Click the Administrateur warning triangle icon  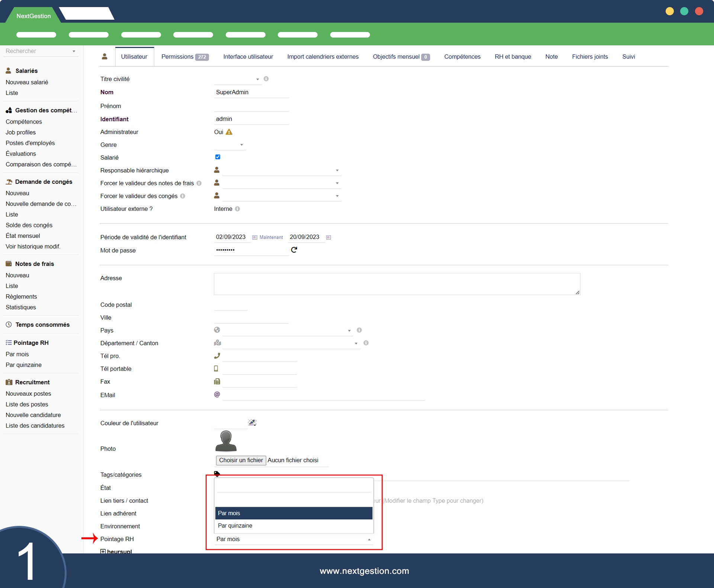point(229,132)
